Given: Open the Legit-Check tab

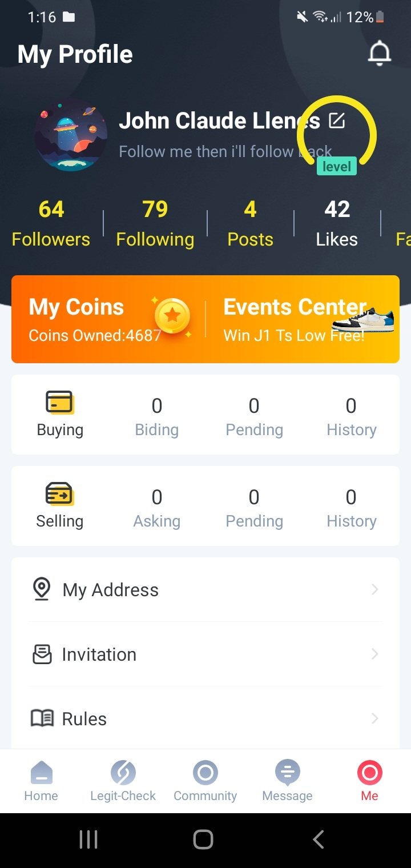Looking at the screenshot, I should click(x=123, y=781).
